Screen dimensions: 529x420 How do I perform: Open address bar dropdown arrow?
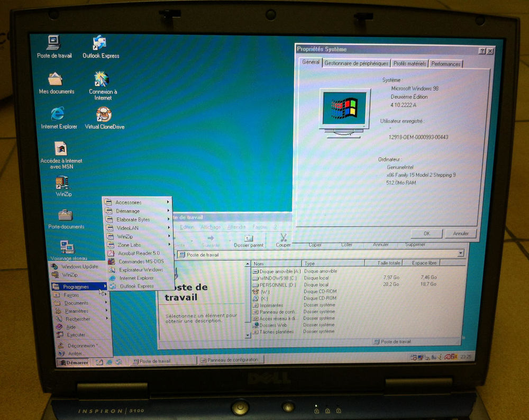pos(461,253)
